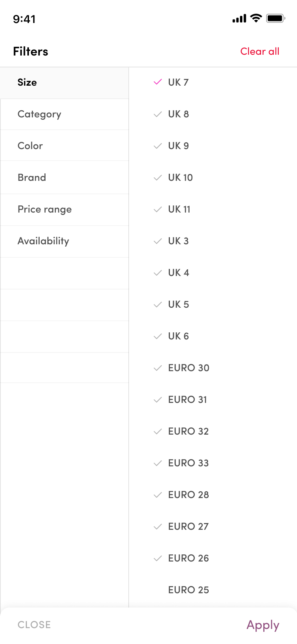Toggle the UK 9 size option

179,146
